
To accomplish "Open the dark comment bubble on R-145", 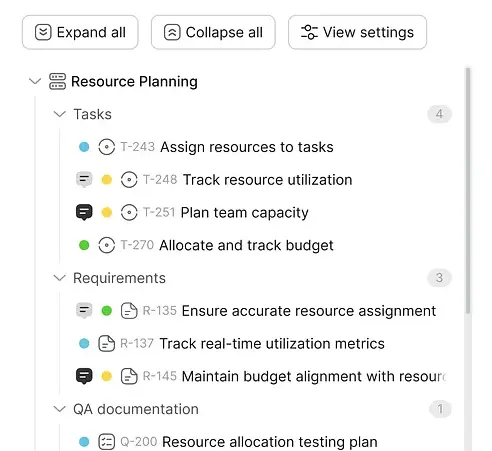I will [x=84, y=376].
